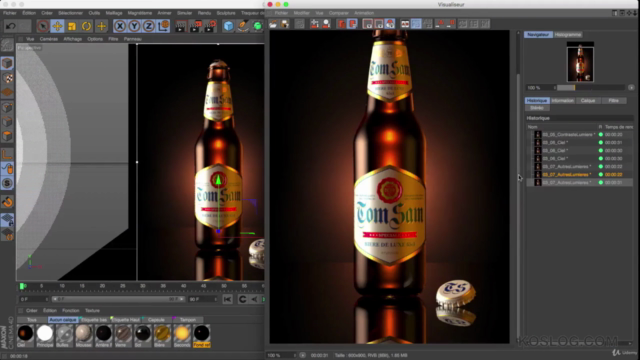The height and width of the screenshot is (360, 640).
Task: Switch to the Information tab
Action: (x=562, y=100)
